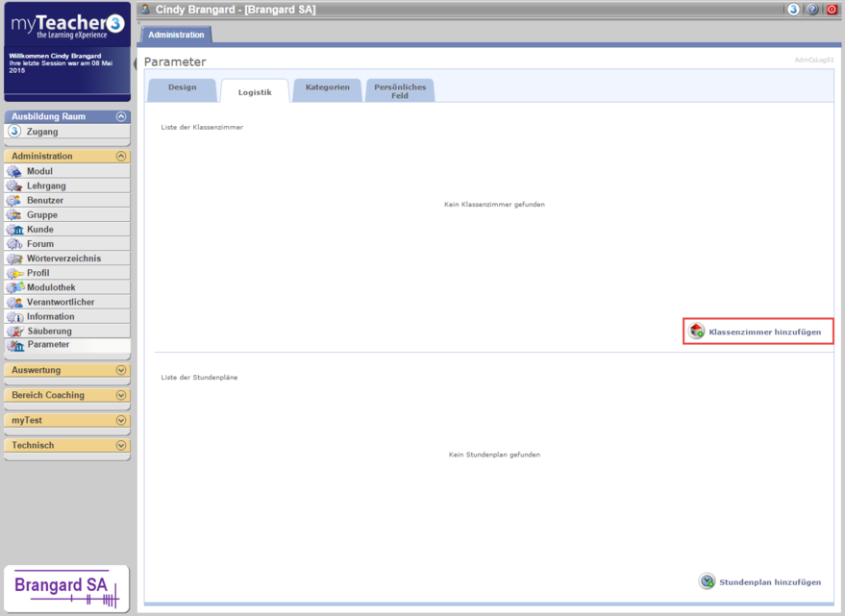
Task: Open the Kategorien tab
Action: point(328,88)
